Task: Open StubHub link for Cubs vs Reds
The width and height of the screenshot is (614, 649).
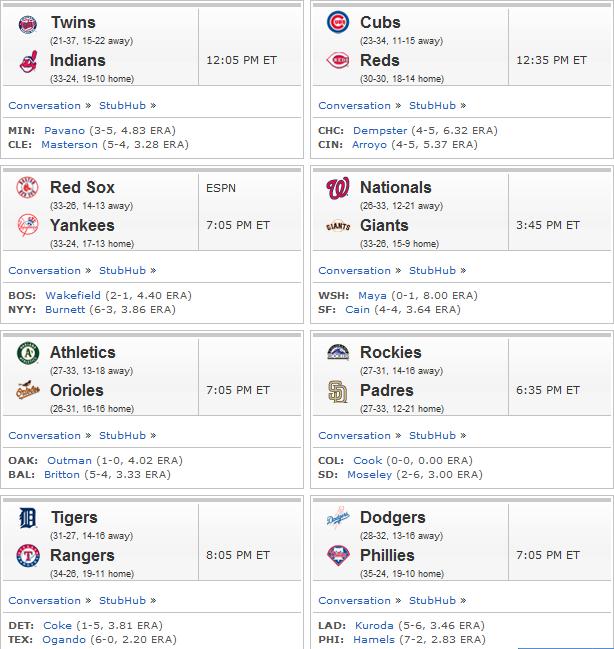Action: pos(432,106)
